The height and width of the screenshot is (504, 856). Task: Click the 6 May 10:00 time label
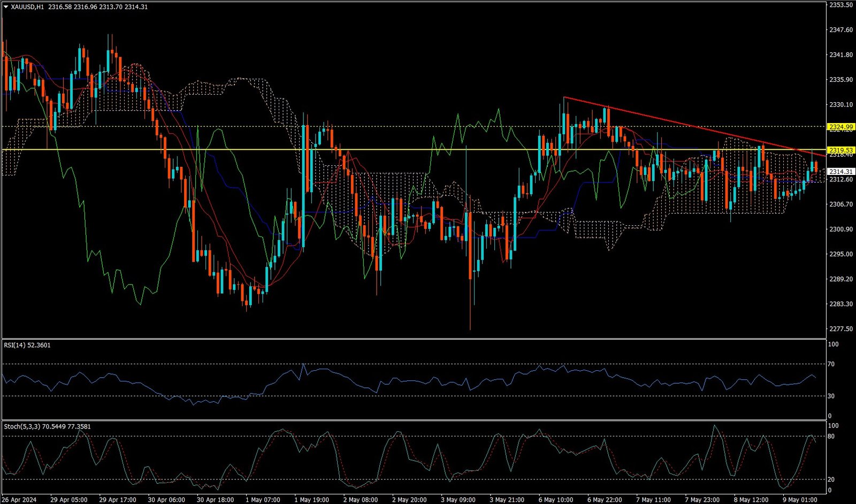[x=555, y=500]
